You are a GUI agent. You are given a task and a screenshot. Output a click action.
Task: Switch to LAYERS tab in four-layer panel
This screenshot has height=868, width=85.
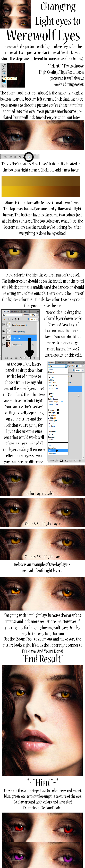[6, 311]
